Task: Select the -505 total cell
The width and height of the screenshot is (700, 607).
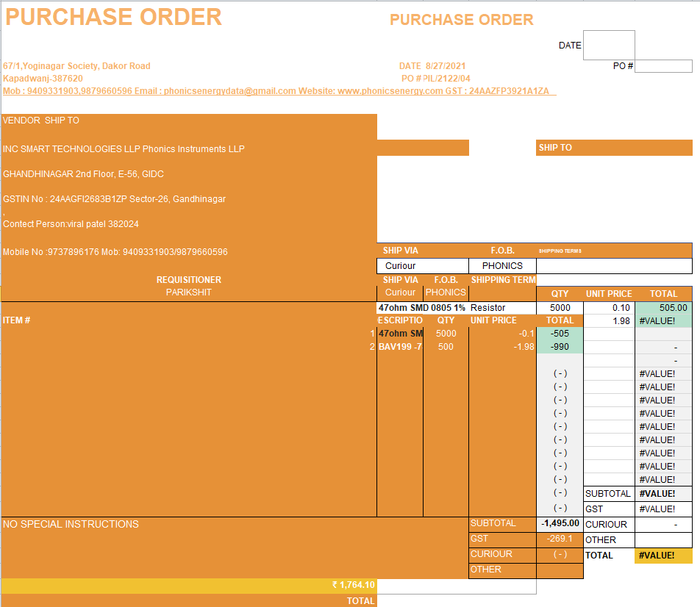Action: [x=560, y=334]
